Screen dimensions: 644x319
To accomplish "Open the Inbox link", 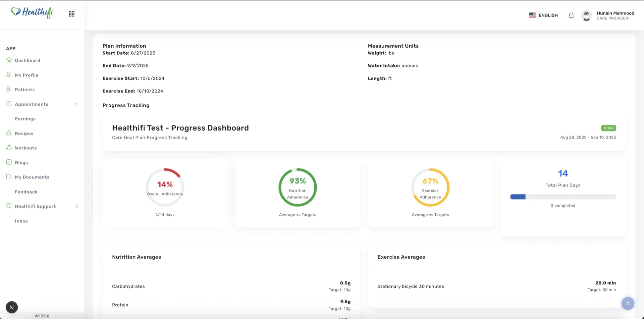I will click(x=21, y=221).
